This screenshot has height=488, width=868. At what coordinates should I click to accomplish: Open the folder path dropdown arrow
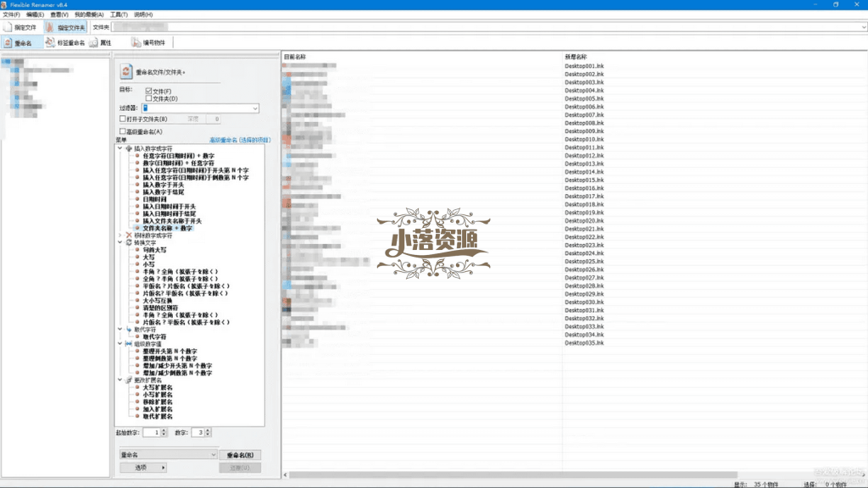click(x=863, y=27)
